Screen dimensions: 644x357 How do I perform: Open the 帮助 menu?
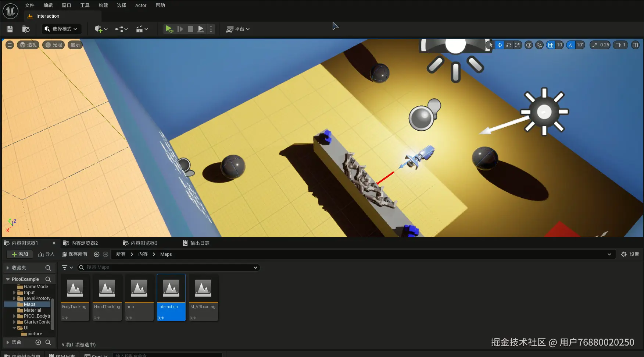[160, 5]
